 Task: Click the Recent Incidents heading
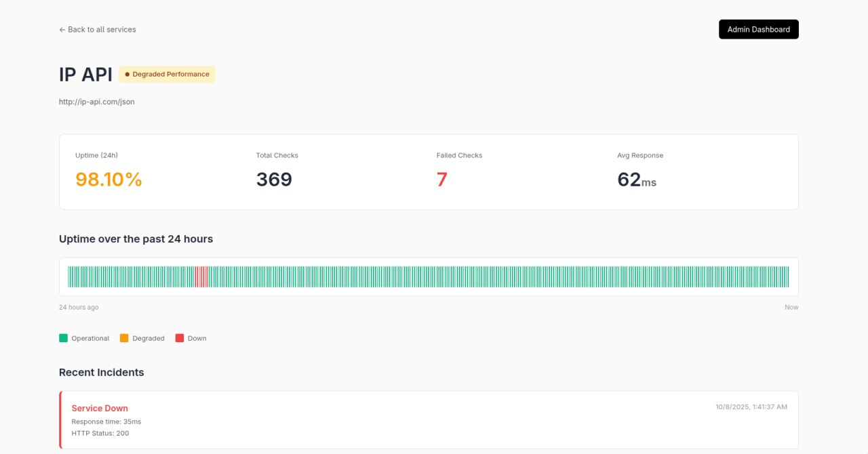pyautogui.click(x=101, y=372)
